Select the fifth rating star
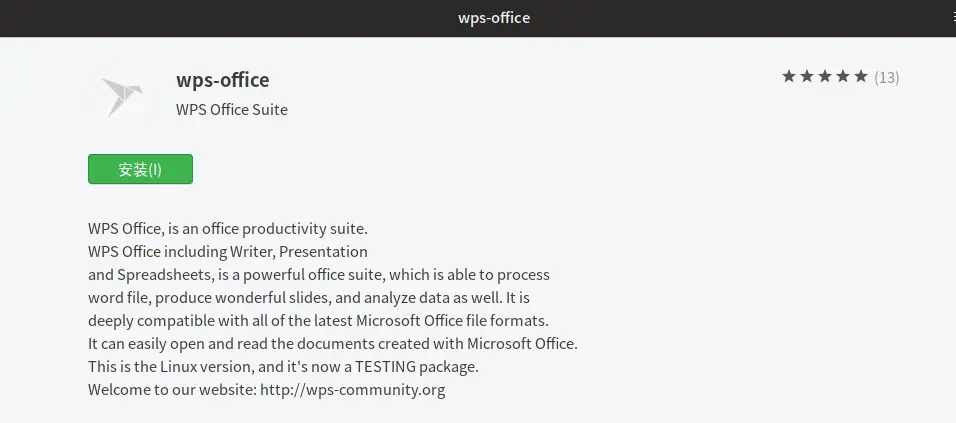The image size is (956, 423). [861, 77]
